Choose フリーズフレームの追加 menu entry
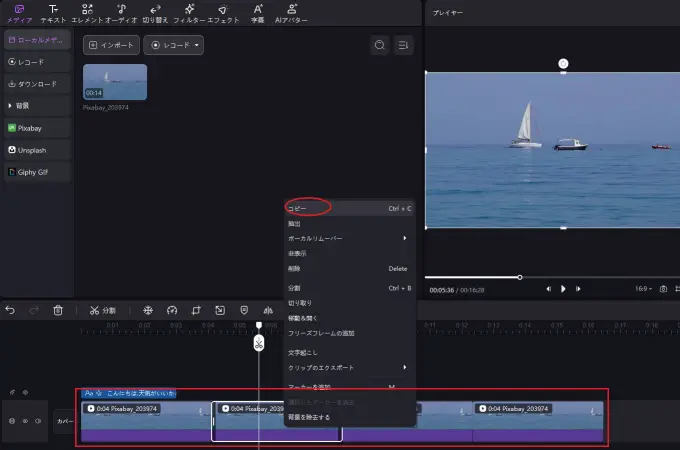The image size is (680, 450). pyautogui.click(x=350, y=333)
